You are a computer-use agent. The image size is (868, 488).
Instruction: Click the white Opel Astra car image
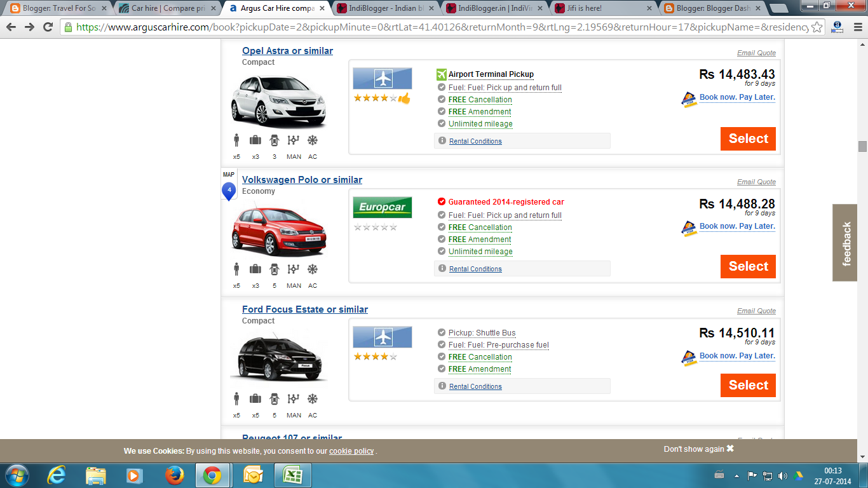point(279,100)
